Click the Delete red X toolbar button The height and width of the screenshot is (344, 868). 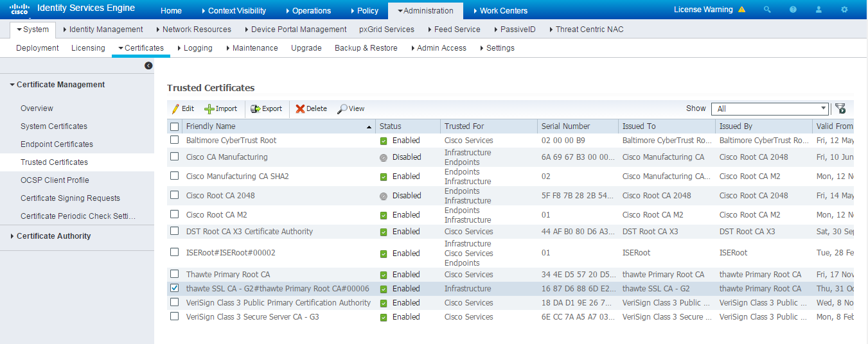(312, 108)
